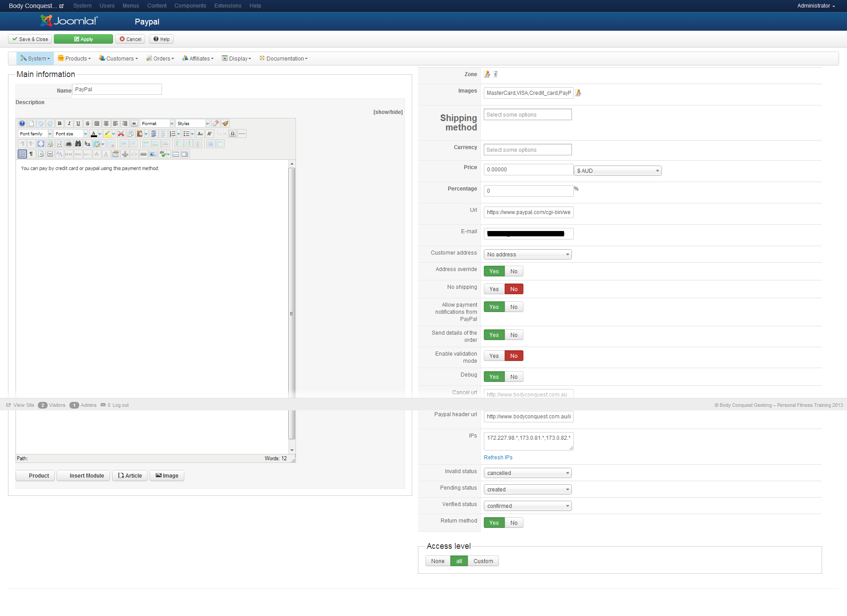Toggle visual guidelines in the editor toolbar
Image resolution: width=847 pixels, height=616 pixels.
coord(22,154)
